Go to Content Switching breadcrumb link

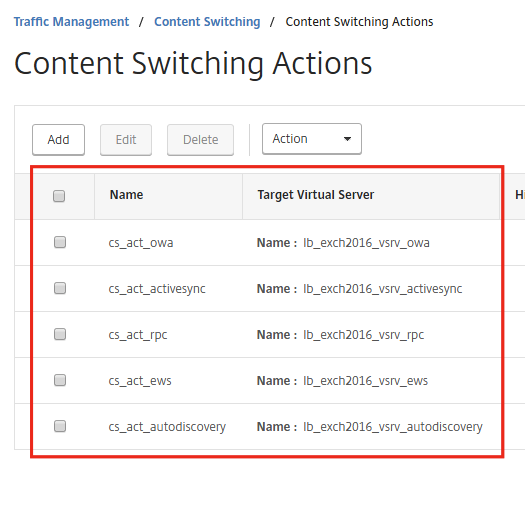point(207,22)
